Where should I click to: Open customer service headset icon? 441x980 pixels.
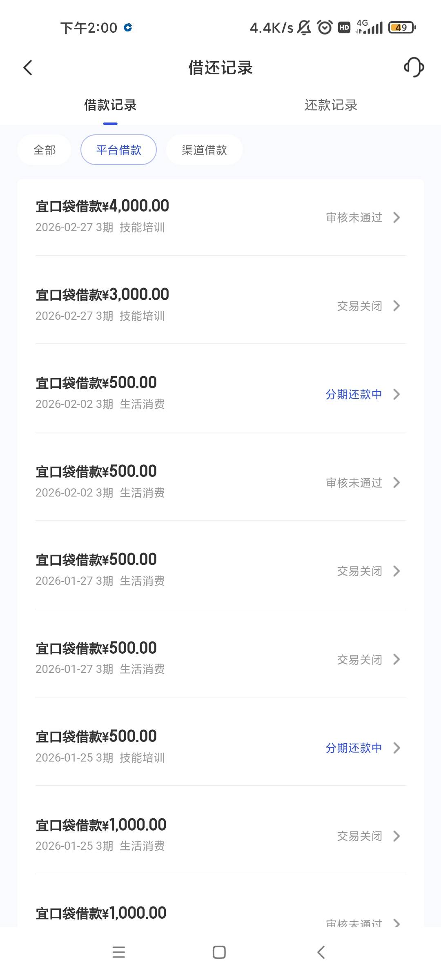pyautogui.click(x=414, y=67)
